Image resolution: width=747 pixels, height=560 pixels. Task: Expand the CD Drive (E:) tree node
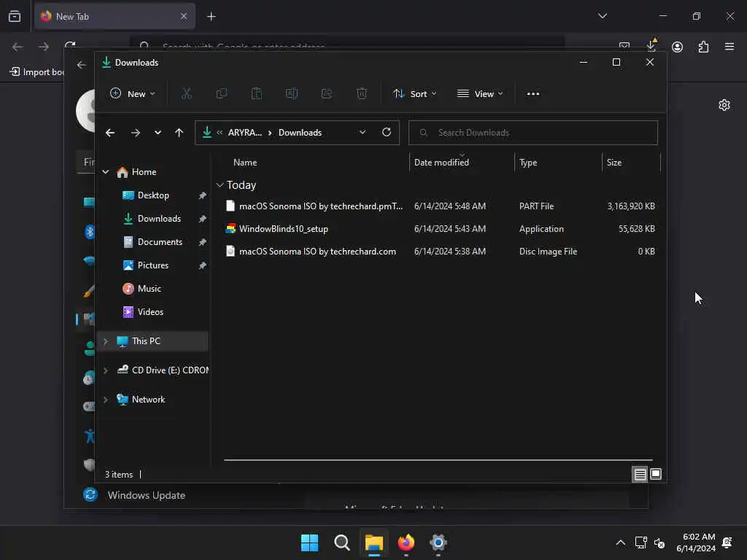coord(105,370)
